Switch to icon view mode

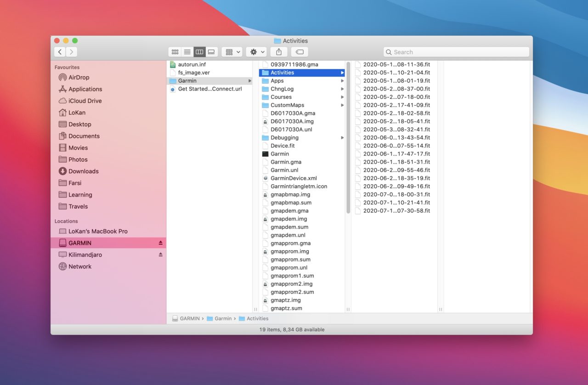[x=175, y=52]
